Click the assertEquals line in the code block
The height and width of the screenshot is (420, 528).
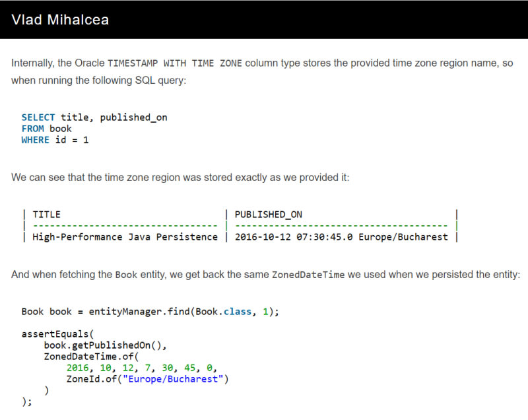click(57, 334)
